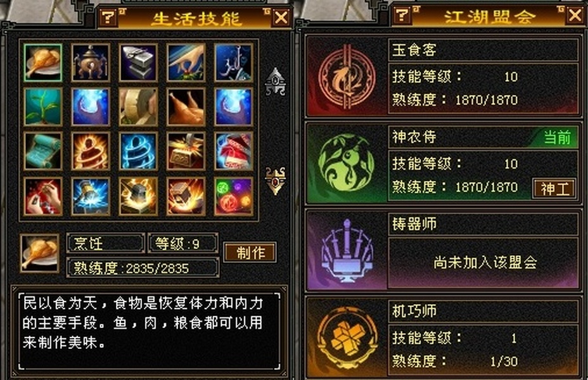Click the 制作 craft button
Viewport: 588px width, 380px height.
click(250, 252)
